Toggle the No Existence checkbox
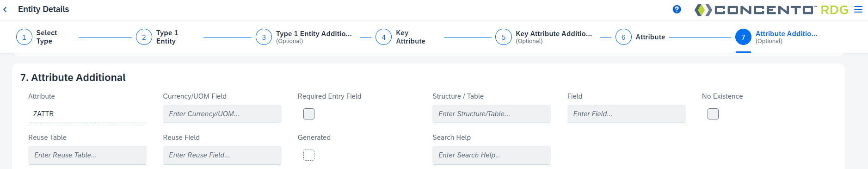Screen dimensions: 868x169 coord(713,114)
